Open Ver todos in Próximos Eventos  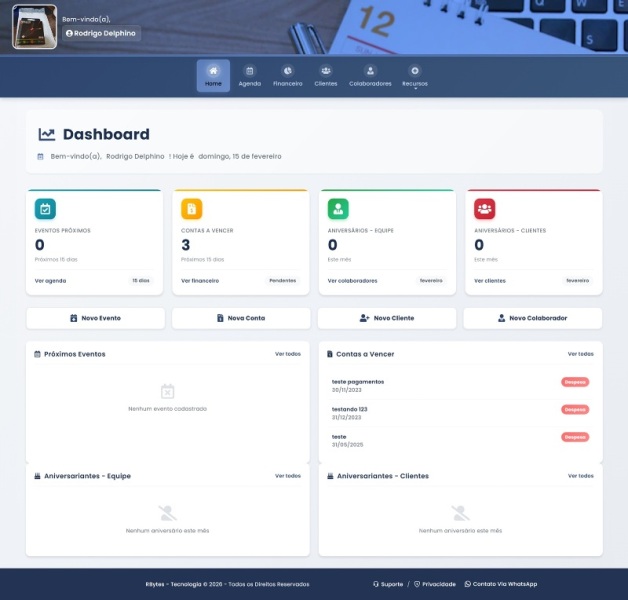pos(287,354)
